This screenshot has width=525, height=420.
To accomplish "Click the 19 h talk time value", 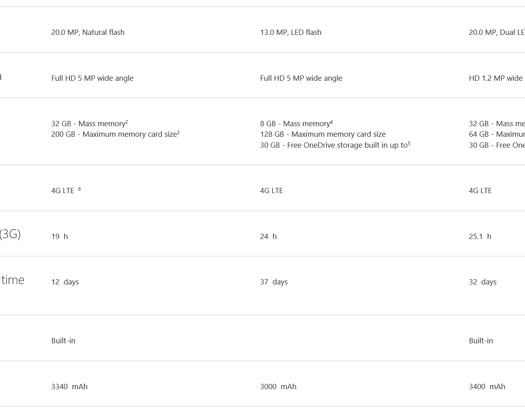I will coord(60,236).
